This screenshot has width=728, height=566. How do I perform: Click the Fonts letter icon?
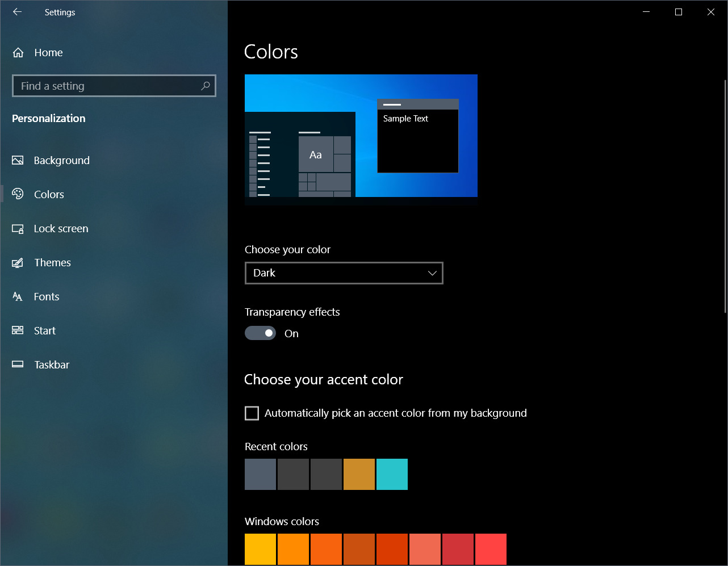tap(18, 296)
